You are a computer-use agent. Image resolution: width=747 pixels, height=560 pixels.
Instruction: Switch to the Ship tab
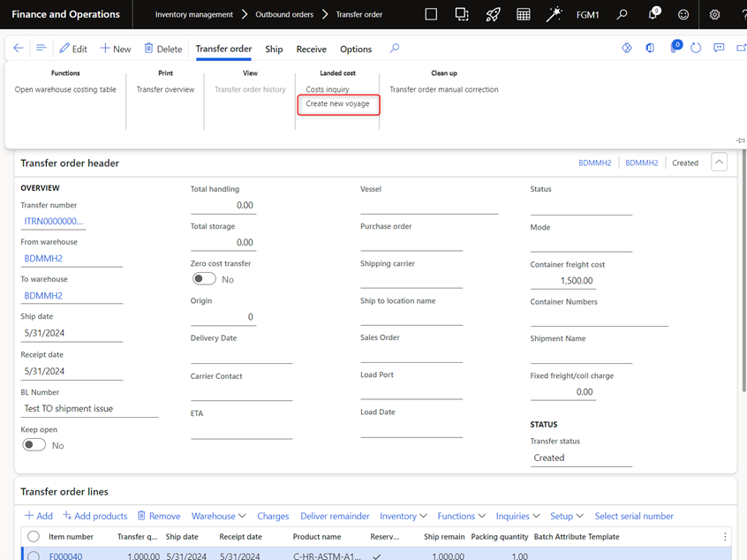274,49
